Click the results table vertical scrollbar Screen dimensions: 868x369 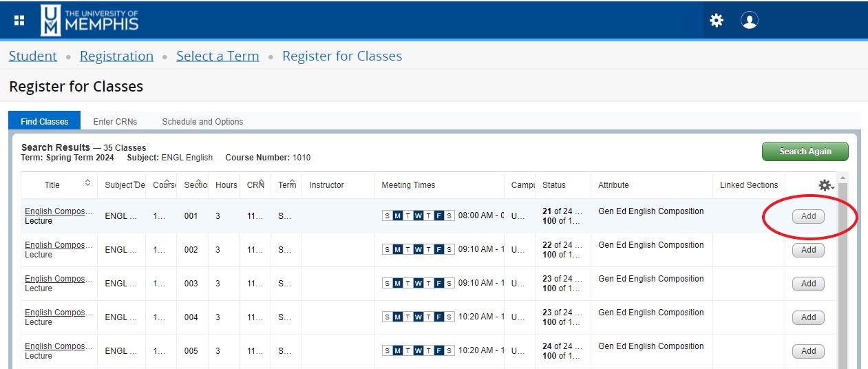843,275
